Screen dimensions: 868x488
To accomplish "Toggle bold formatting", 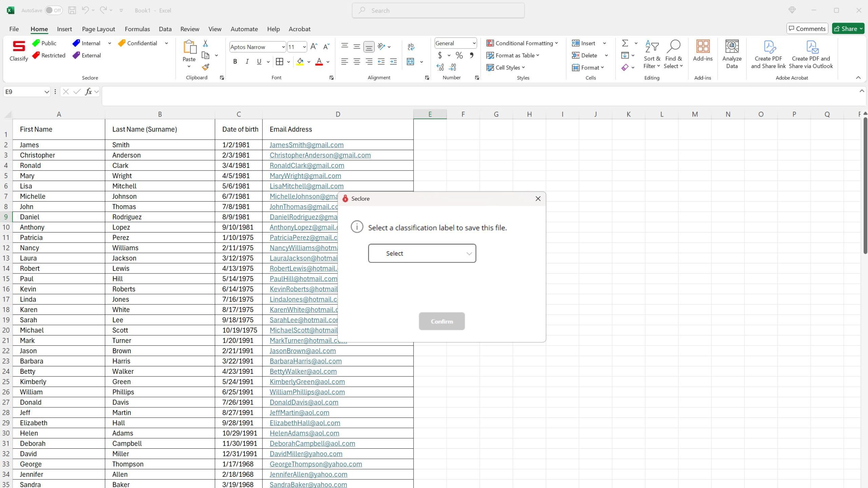I will 235,62.
